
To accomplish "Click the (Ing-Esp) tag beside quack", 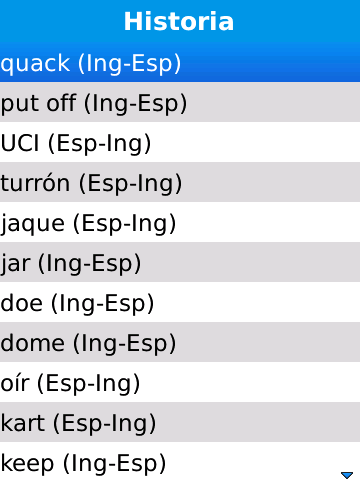I will (130, 64).
